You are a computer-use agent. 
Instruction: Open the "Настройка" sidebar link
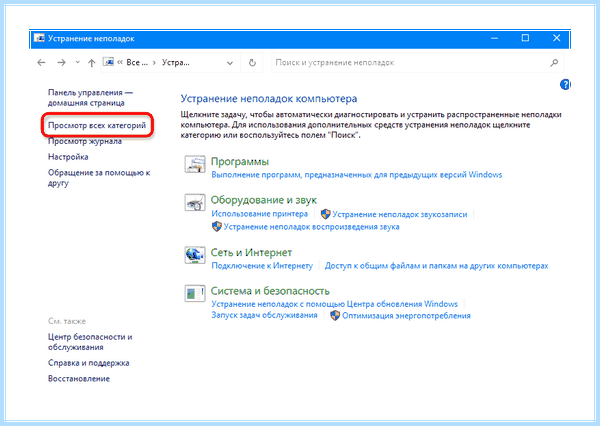pos(68,157)
